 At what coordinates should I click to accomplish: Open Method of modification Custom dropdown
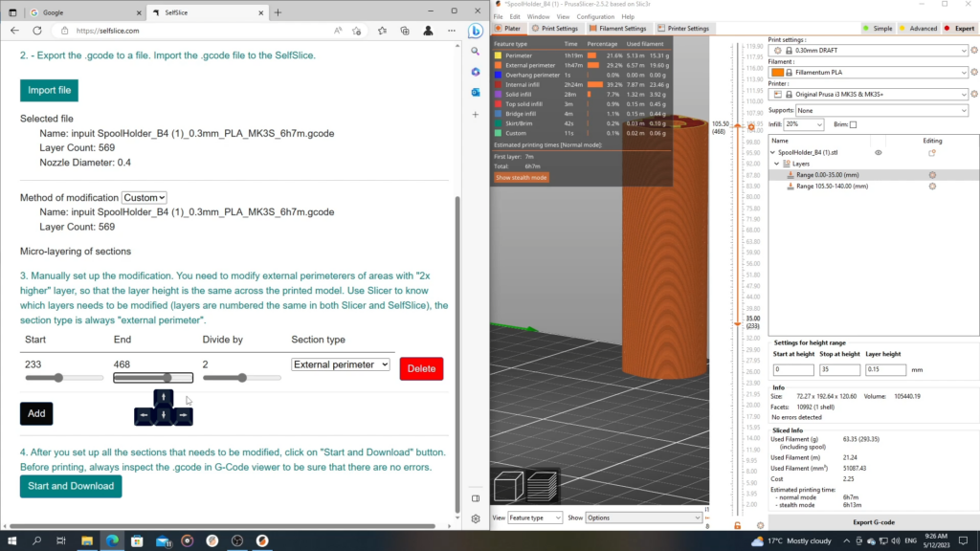click(x=144, y=197)
